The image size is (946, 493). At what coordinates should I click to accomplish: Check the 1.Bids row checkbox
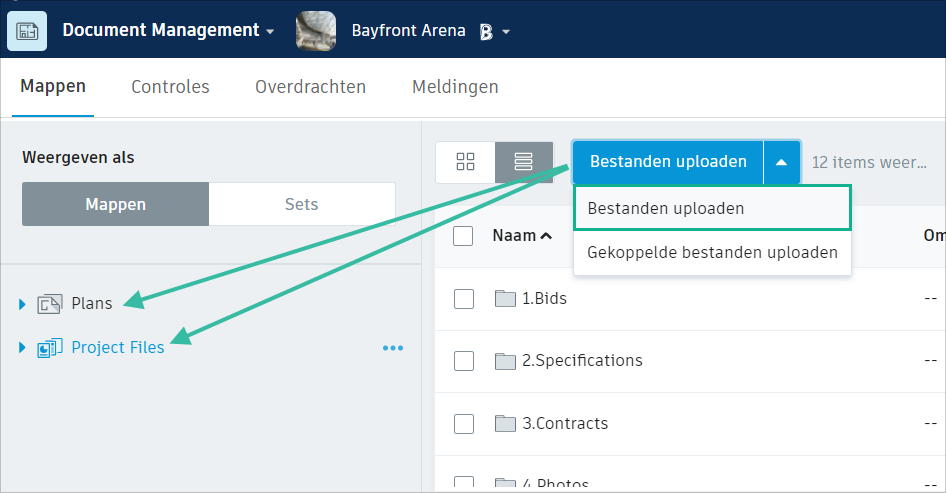click(464, 298)
